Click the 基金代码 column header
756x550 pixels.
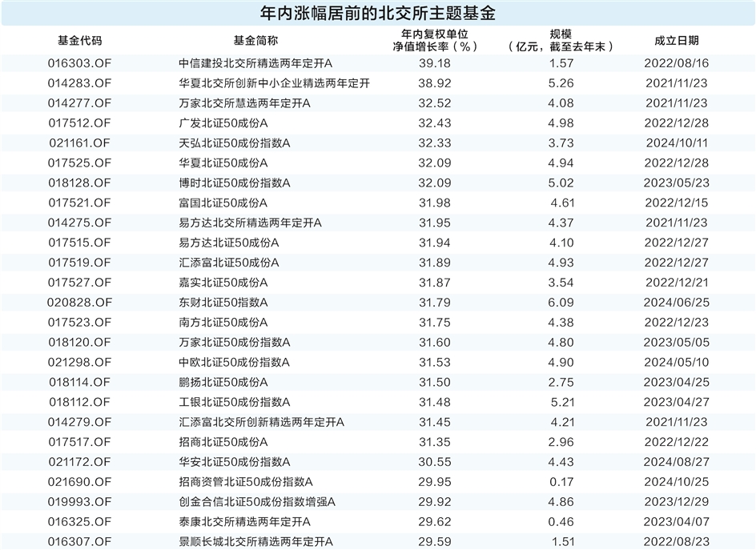[x=79, y=41]
